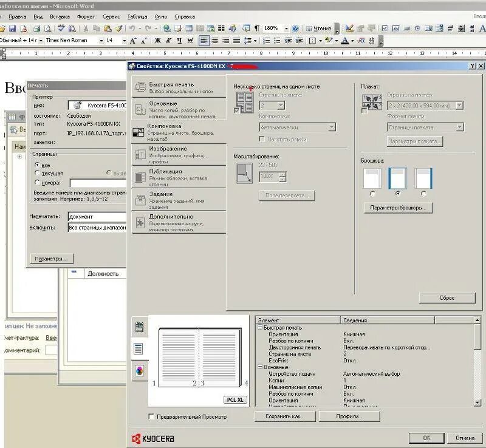Click the Numbered list icon

pyautogui.click(x=266, y=41)
